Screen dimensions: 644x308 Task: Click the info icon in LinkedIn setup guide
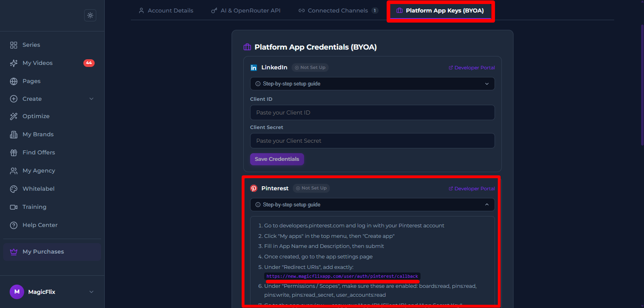(258, 84)
